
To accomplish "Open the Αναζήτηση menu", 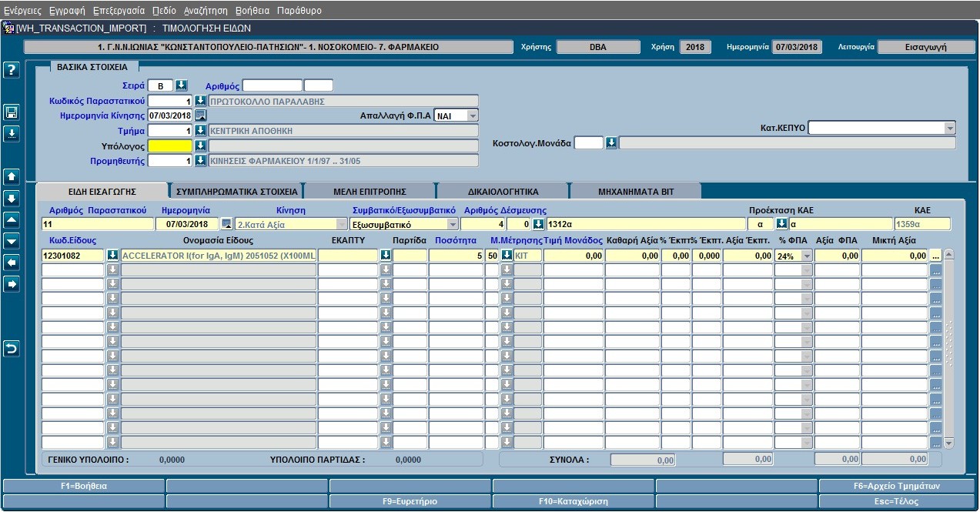I will (206, 11).
